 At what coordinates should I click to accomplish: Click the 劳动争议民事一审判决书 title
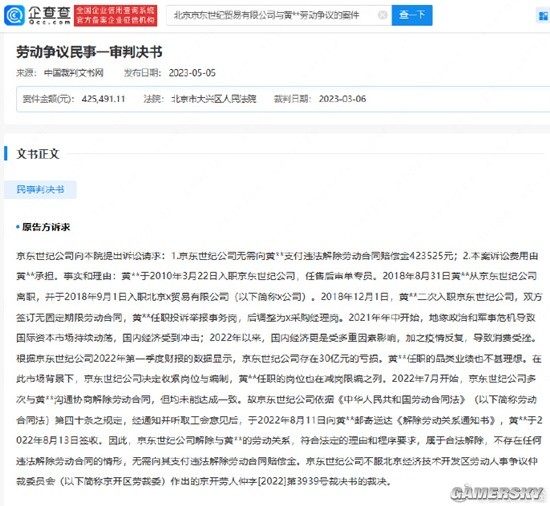(89, 52)
